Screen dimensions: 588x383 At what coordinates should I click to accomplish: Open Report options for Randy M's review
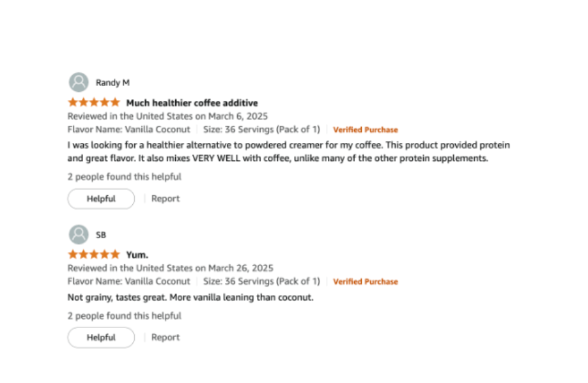166,199
